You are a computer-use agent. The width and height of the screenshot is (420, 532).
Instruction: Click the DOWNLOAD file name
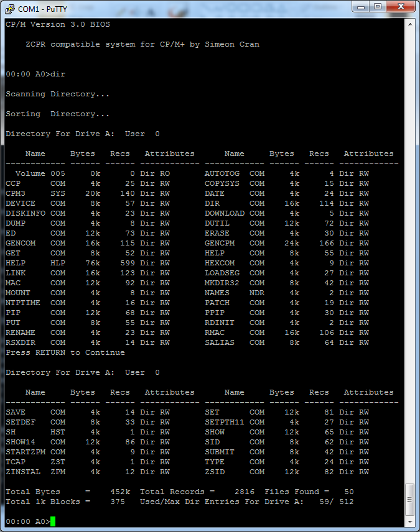pyautogui.click(x=224, y=213)
